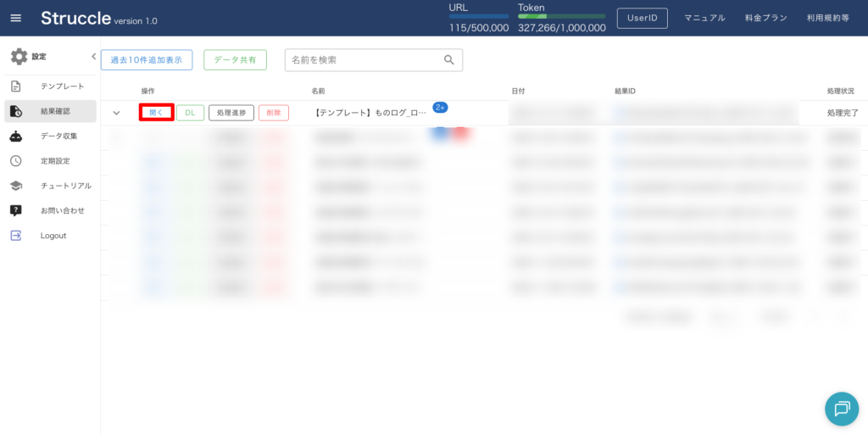Open the マニュアル menu item
The width and height of the screenshot is (868, 435).
pyautogui.click(x=704, y=18)
